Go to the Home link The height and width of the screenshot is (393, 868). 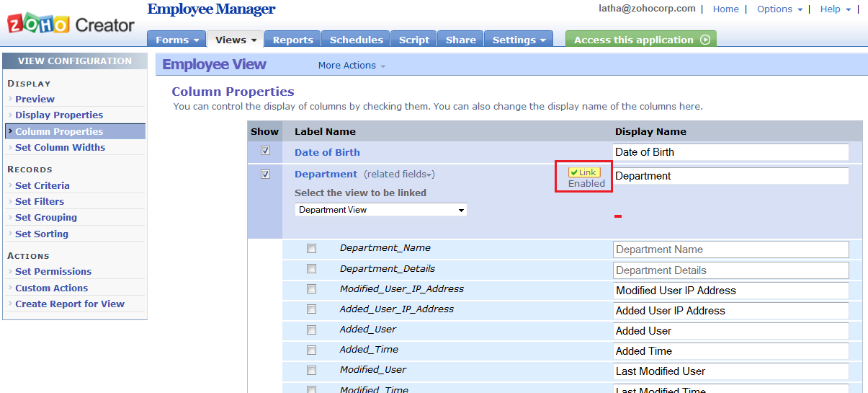pyautogui.click(x=725, y=9)
